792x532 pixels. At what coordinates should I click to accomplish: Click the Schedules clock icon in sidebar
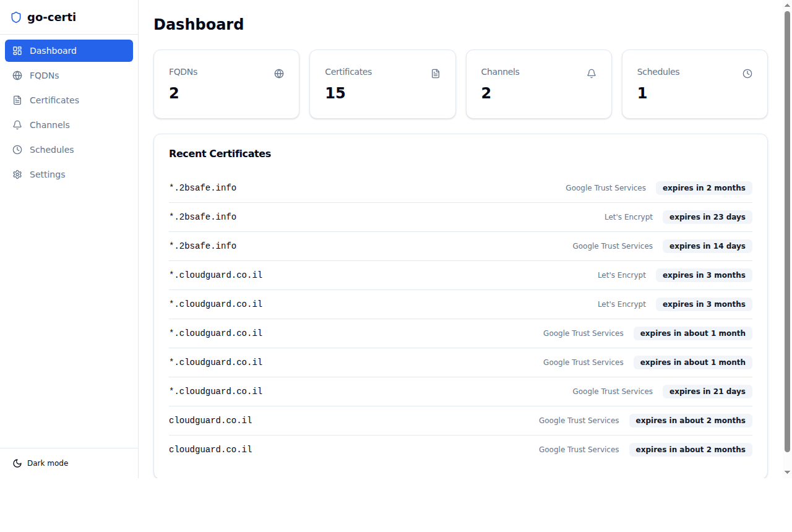(17, 150)
